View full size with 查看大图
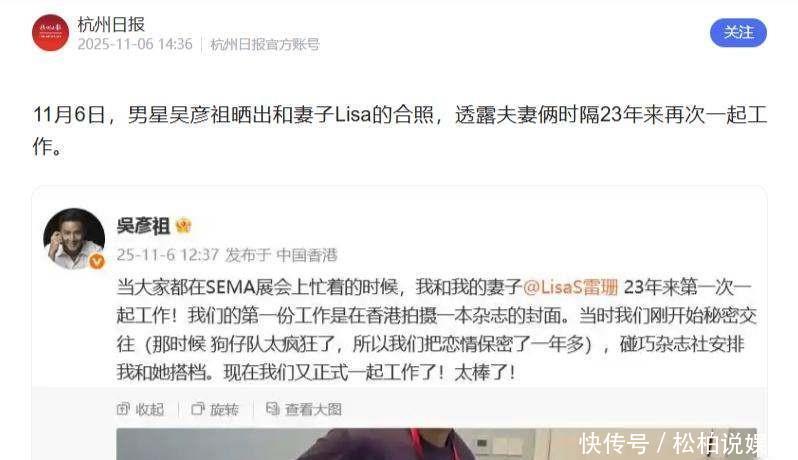The height and width of the screenshot is (460, 798). pos(304,409)
